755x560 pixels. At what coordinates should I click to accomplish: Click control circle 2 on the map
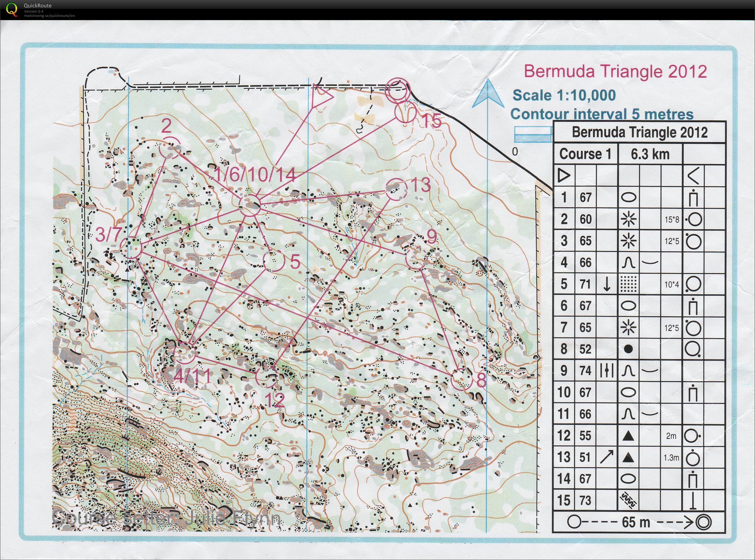coord(170,148)
